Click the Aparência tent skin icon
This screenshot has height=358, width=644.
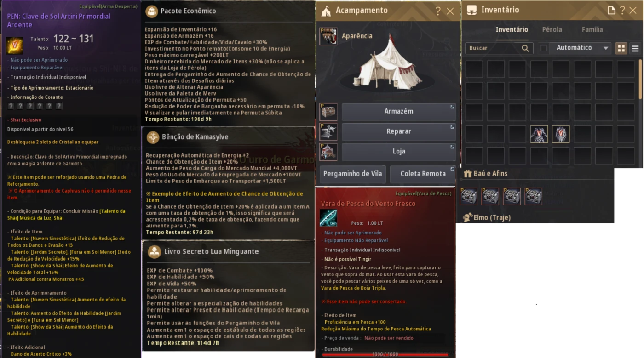(x=328, y=36)
